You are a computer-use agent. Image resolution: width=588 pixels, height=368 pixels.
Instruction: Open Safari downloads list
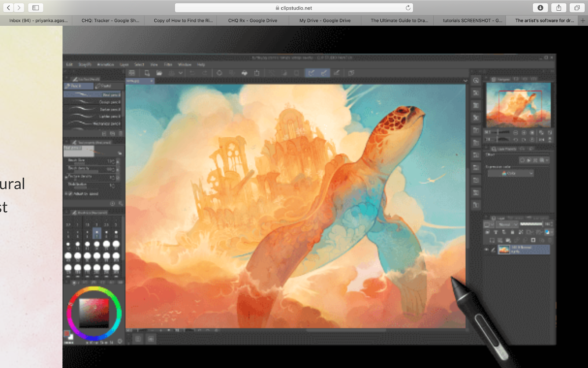coord(540,7)
